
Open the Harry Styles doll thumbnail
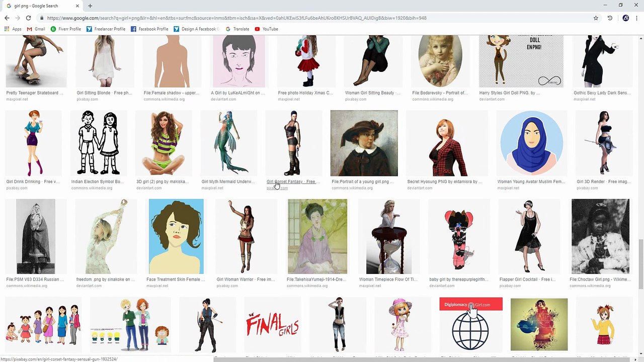[521, 61]
